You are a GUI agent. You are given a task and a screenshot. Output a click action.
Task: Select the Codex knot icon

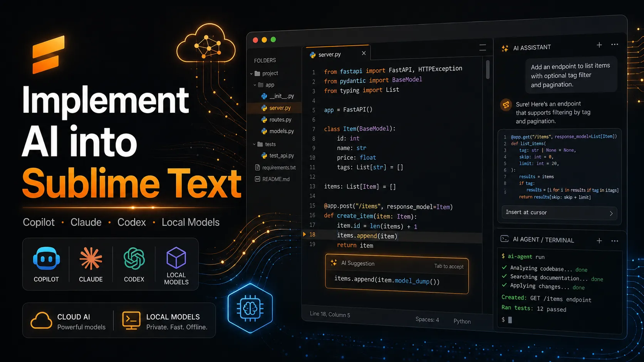pyautogui.click(x=134, y=258)
